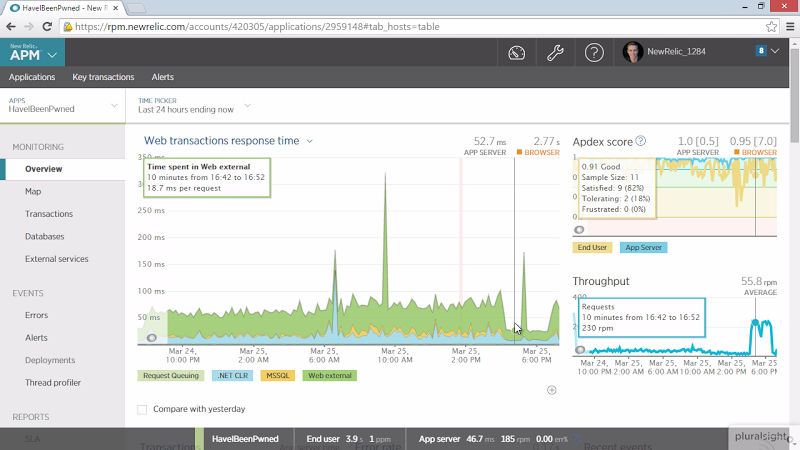Open the Alerts top menu item
Image resolution: width=800 pixels, height=450 pixels.
click(x=163, y=77)
